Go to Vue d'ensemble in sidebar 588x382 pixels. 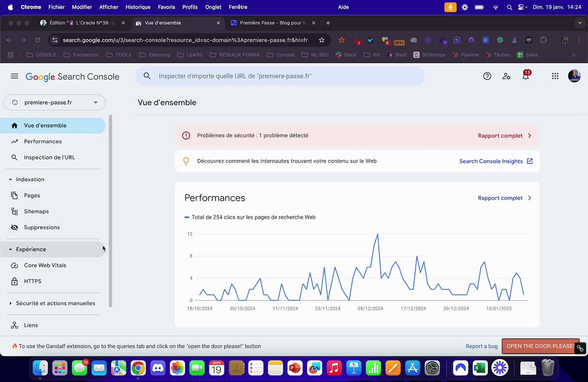[53, 125]
